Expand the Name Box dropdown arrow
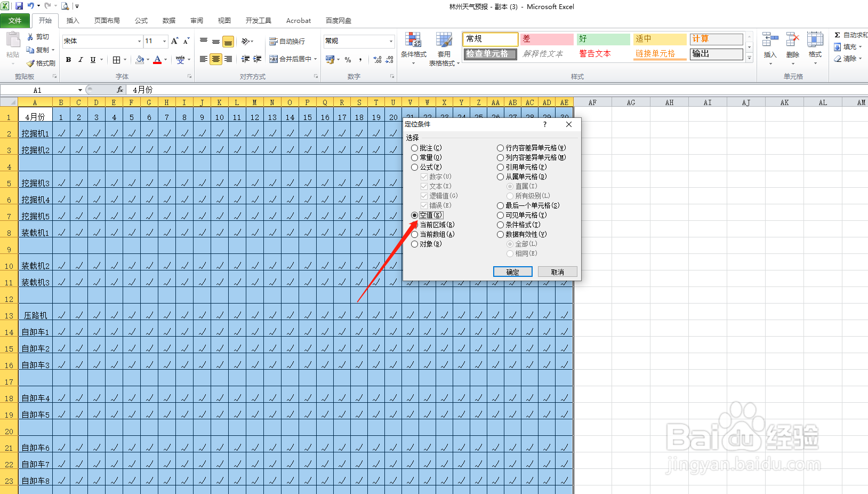Image resolution: width=868 pixels, height=494 pixels. [80, 90]
